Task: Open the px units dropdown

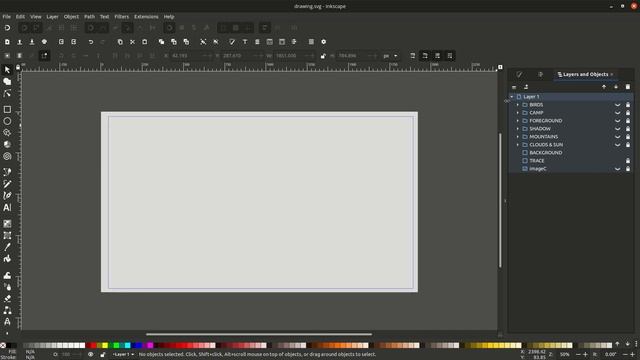Action: [x=390, y=56]
